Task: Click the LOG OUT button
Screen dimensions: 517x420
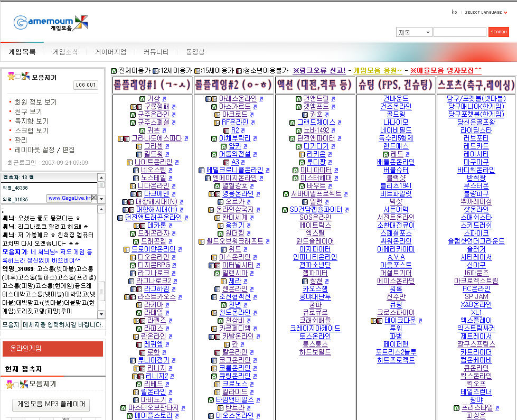Action: click(x=86, y=85)
